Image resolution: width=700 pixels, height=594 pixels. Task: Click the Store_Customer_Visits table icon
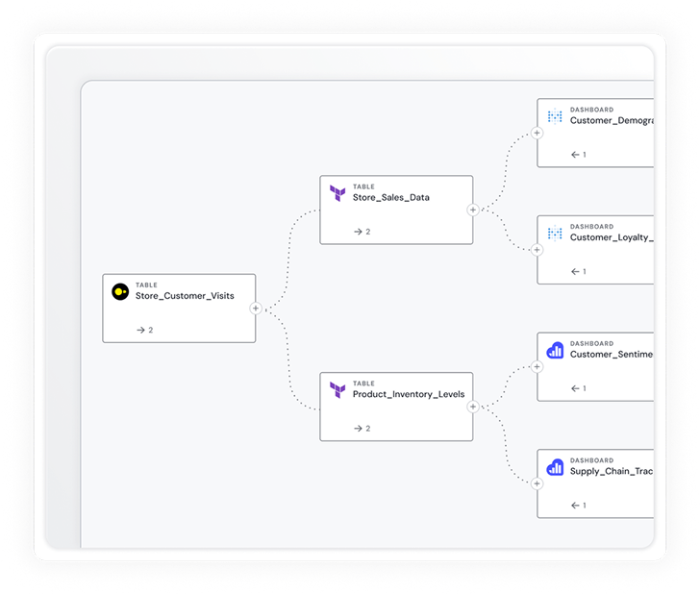[x=120, y=292]
